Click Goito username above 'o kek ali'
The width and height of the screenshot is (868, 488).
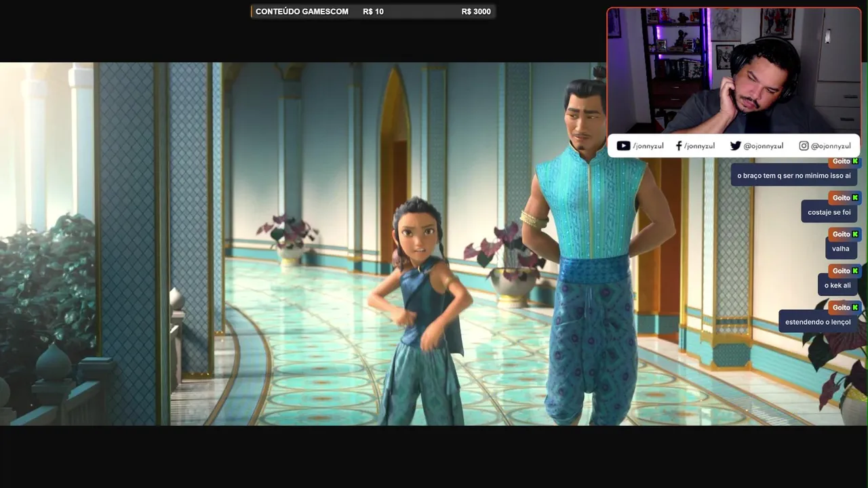[841, 271]
